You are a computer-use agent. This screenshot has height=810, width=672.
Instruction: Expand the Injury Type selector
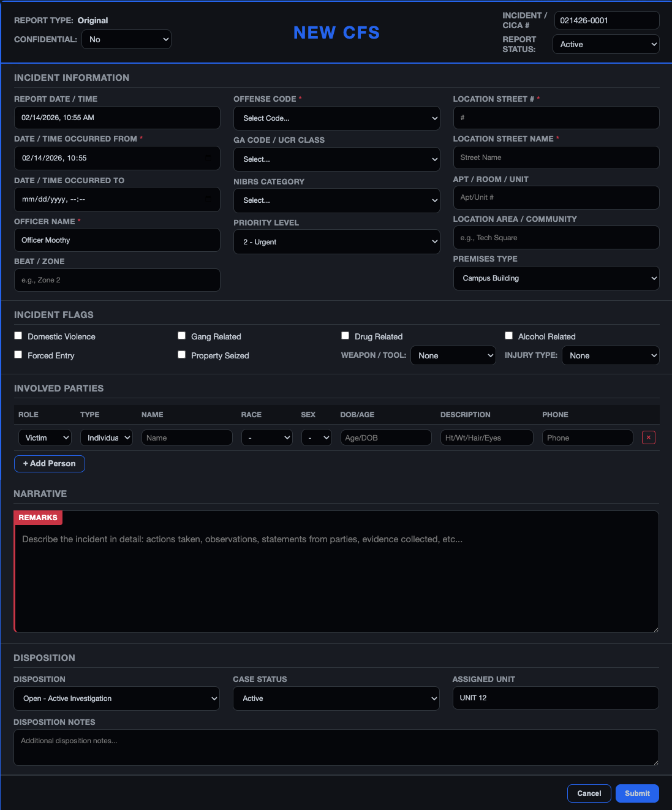610,355
